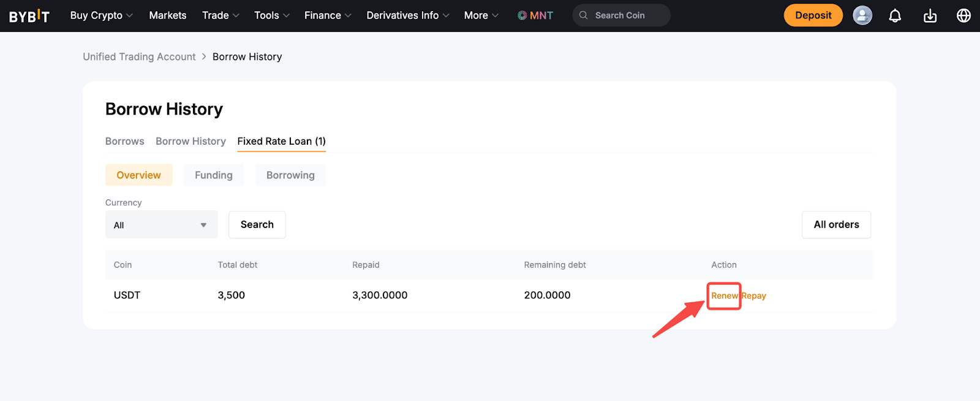The height and width of the screenshot is (401, 980).
Task: Click the magnifier icon in search bar
Action: (583, 15)
